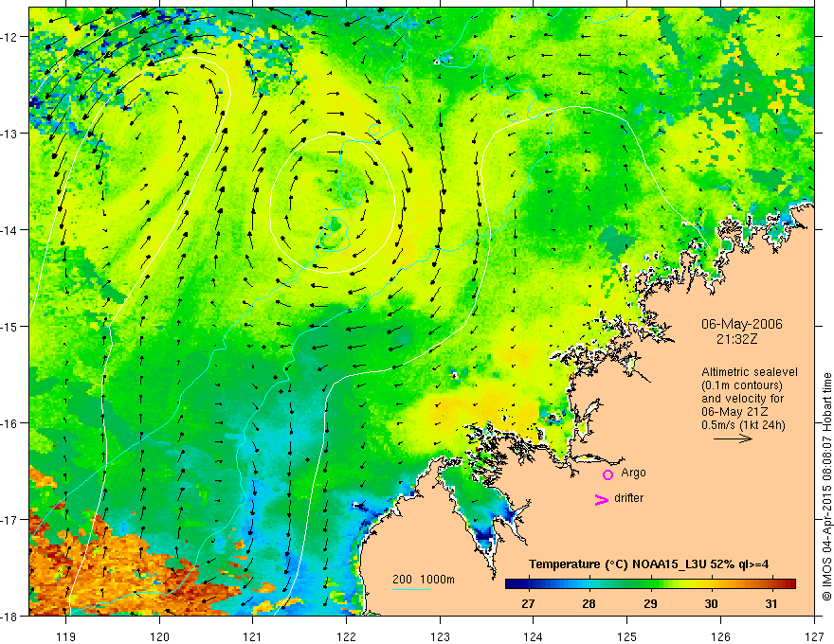Click the 'Altimetric sealevel' caption line
The width and height of the screenshot is (834, 644).
coord(750,372)
